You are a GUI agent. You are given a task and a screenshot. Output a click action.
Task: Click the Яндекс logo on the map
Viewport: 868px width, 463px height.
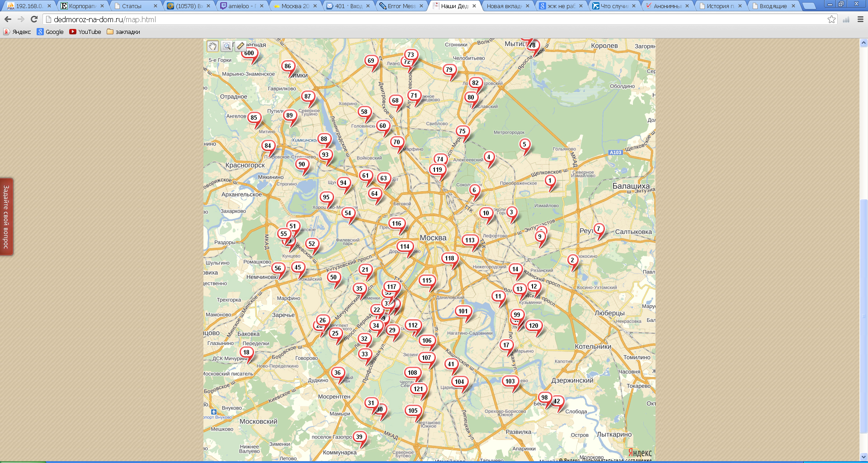tap(640, 453)
